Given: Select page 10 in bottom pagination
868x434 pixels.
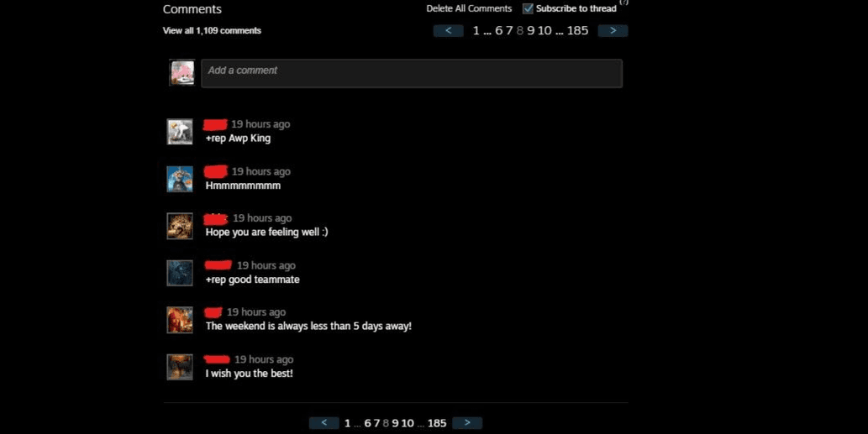Looking at the screenshot, I should tap(408, 423).
